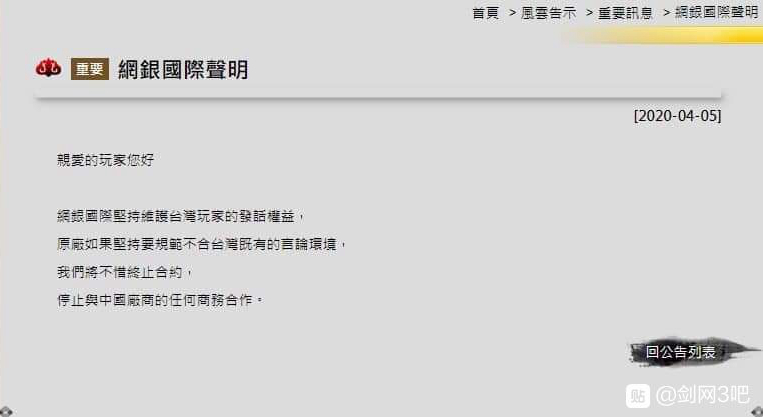Click the last line about 中國廠商
Image resolution: width=763 pixels, height=417 pixels.
point(160,300)
